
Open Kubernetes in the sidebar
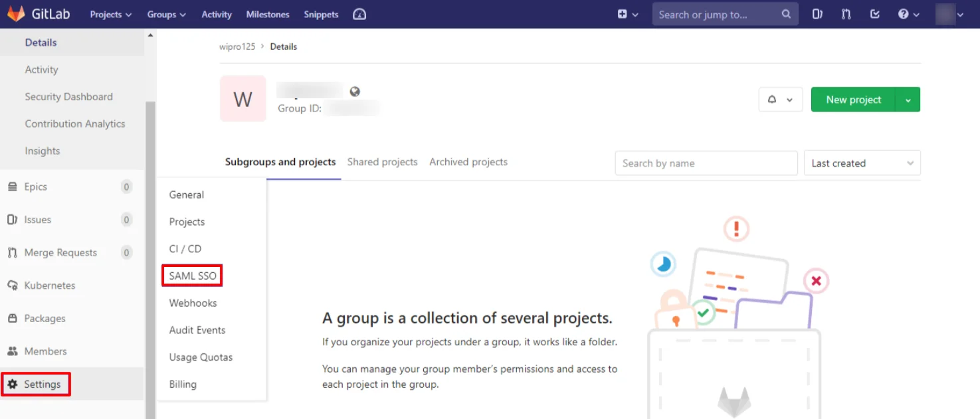click(49, 286)
